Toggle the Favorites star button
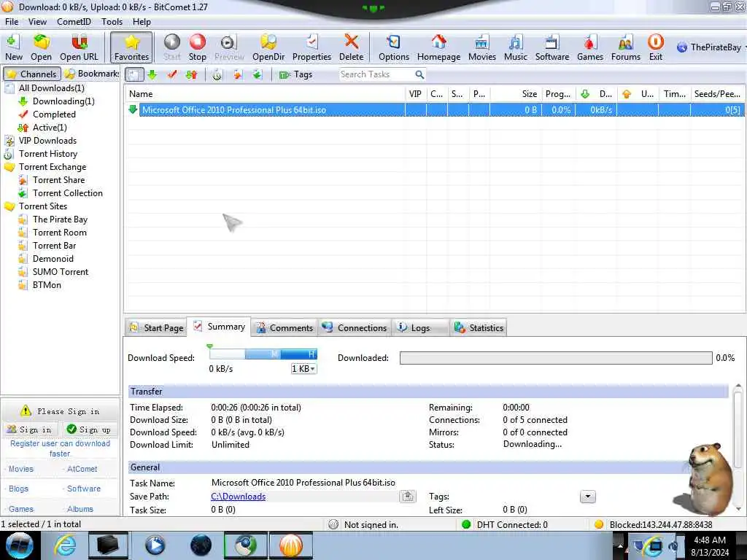 click(131, 47)
